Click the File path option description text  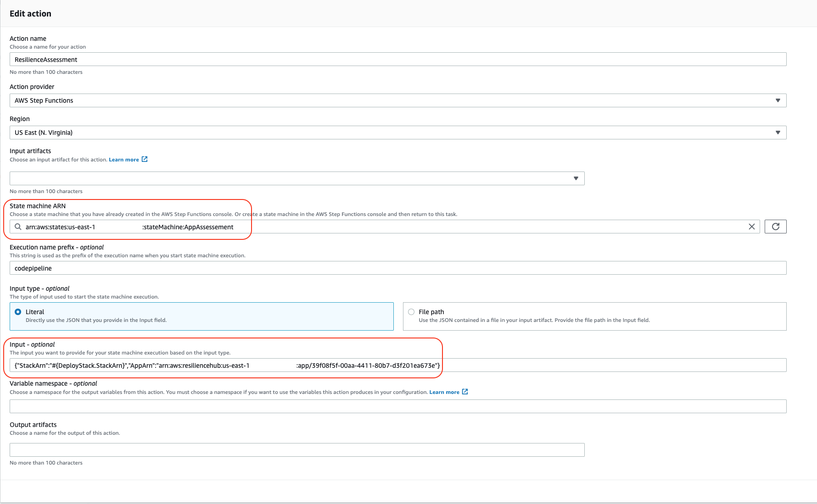[x=534, y=320]
